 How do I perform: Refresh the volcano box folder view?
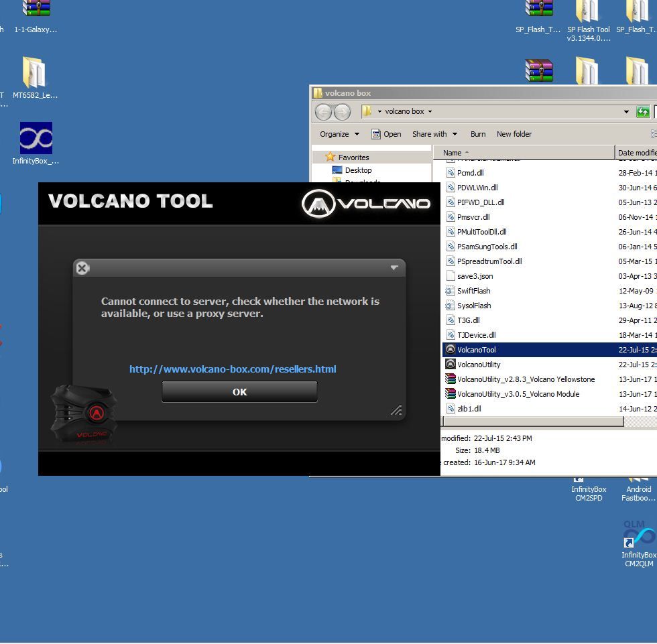pos(643,112)
